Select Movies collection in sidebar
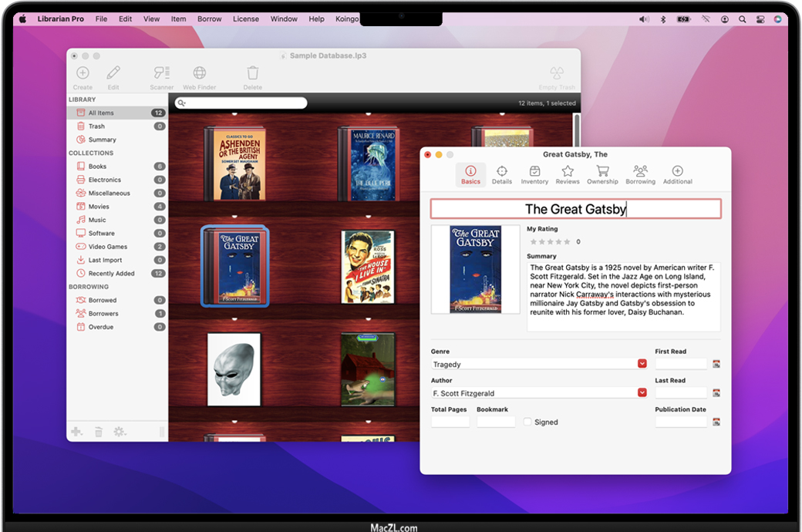Viewport: 802px width, 532px height. [99, 207]
